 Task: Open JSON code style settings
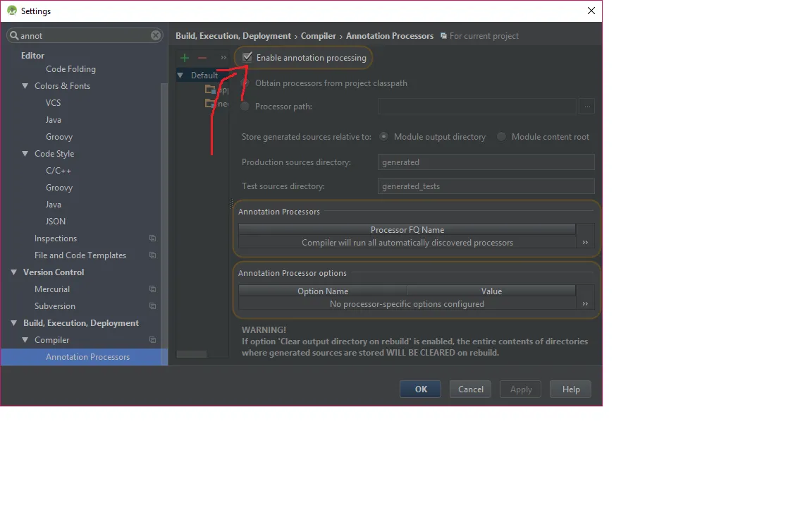[56, 222]
